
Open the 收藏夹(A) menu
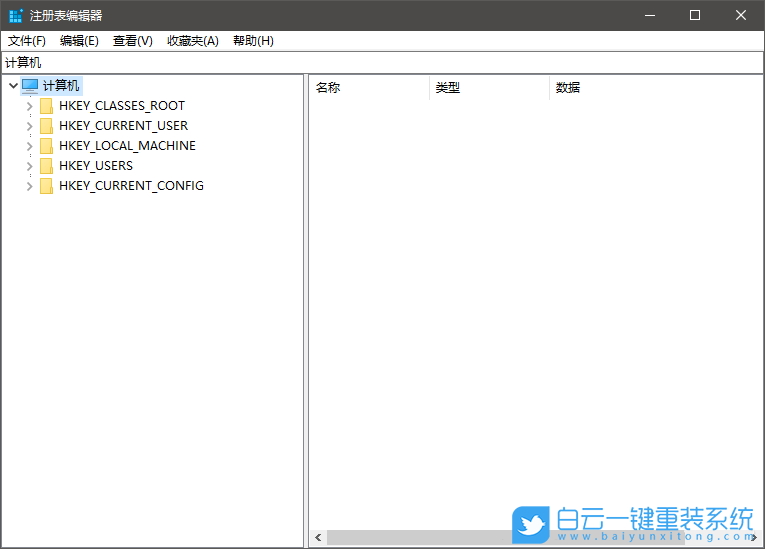192,41
